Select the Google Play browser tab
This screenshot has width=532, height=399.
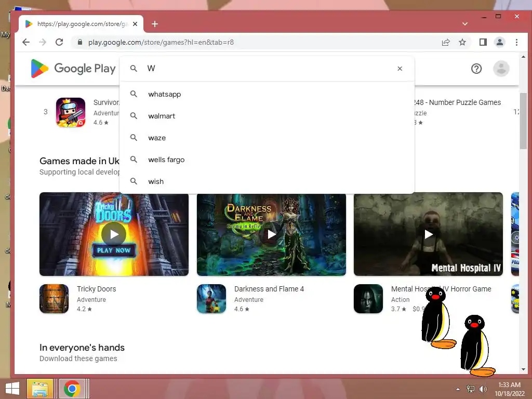[81, 24]
